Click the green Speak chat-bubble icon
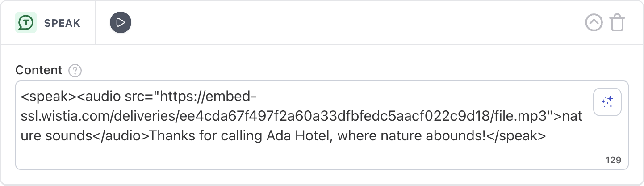Screen dimensions: 644x186 26,22
